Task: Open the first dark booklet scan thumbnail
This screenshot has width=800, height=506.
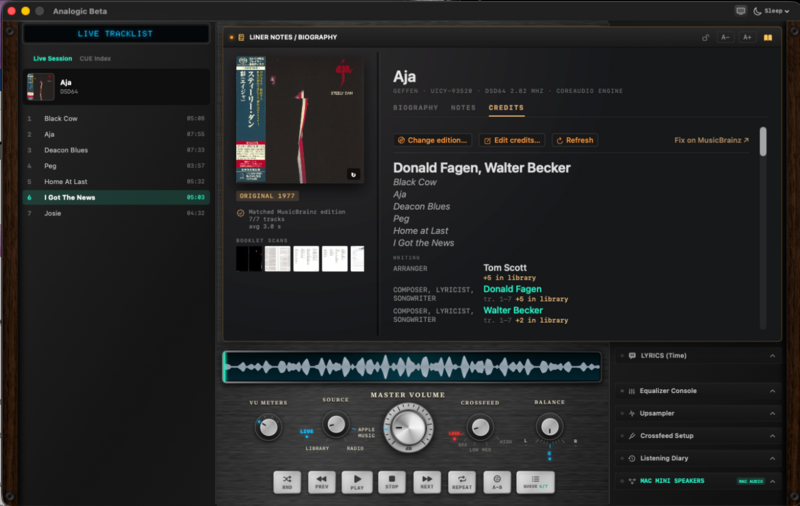Action: 249,259
